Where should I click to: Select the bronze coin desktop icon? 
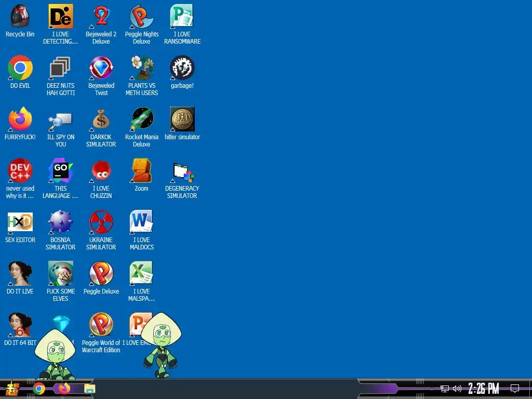click(182, 119)
